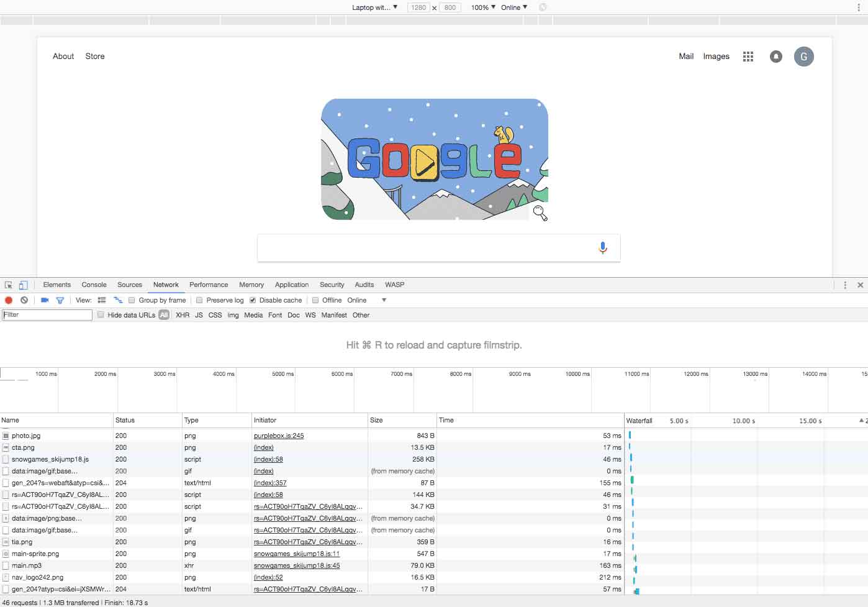Open the Performance tab
This screenshot has width=868, height=607.
click(x=209, y=285)
